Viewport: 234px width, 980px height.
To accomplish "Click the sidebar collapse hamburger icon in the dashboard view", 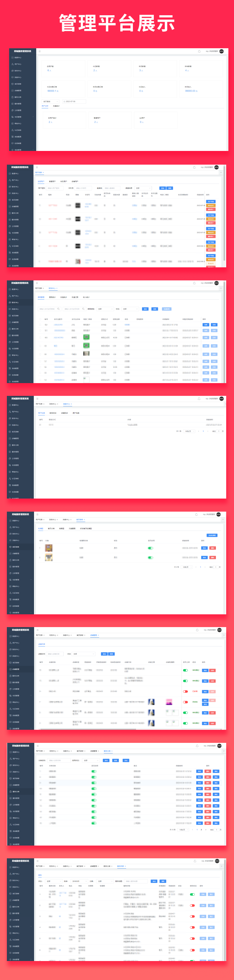I will (x=40, y=51).
